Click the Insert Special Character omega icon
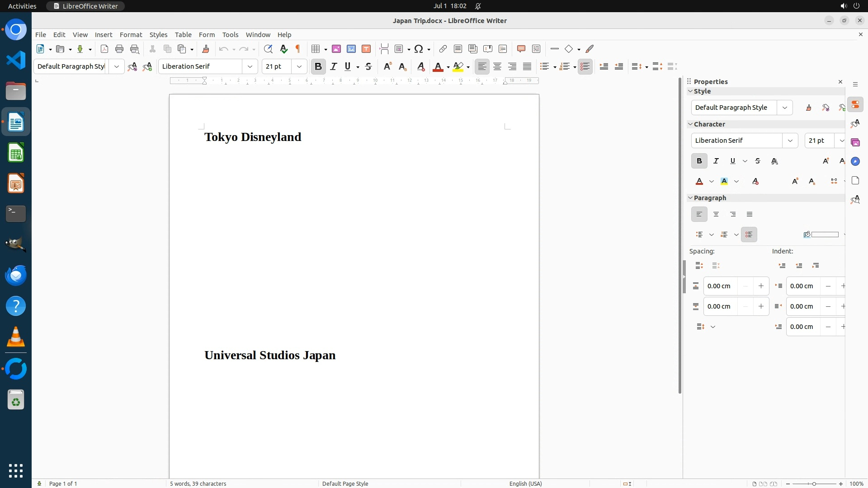The height and width of the screenshot is (488, 868). coord(419,49)
